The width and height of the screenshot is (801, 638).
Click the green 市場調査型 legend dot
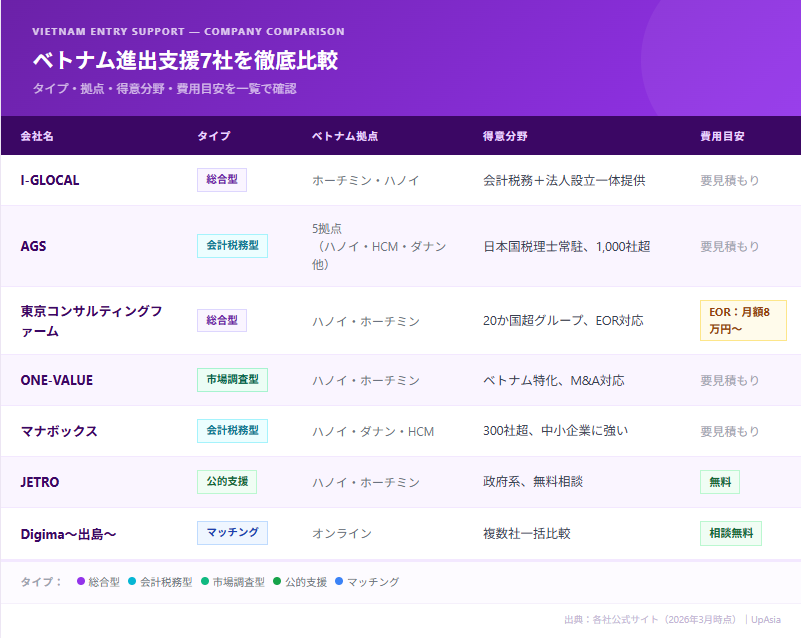[205, 581]
